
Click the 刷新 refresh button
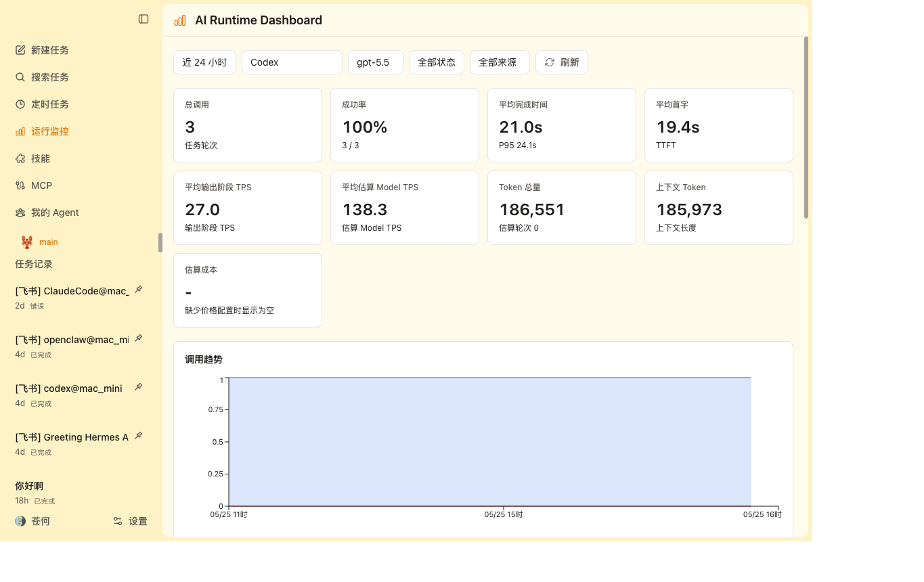click(562, 62)
